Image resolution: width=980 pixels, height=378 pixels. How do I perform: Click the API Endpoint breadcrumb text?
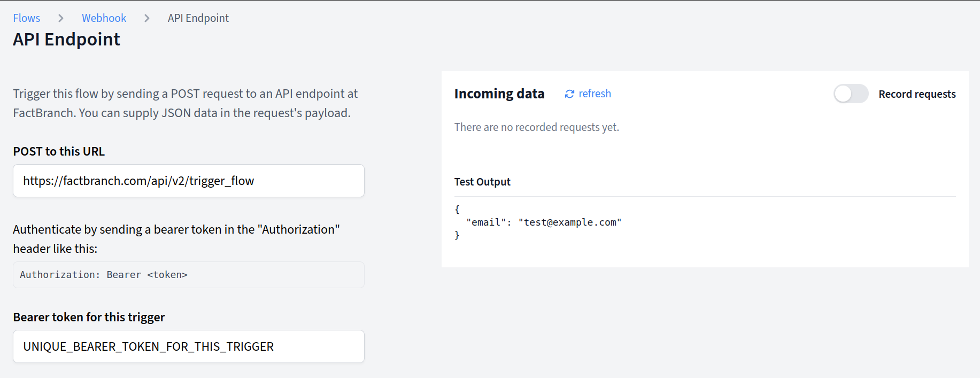[x=198, y=18]
